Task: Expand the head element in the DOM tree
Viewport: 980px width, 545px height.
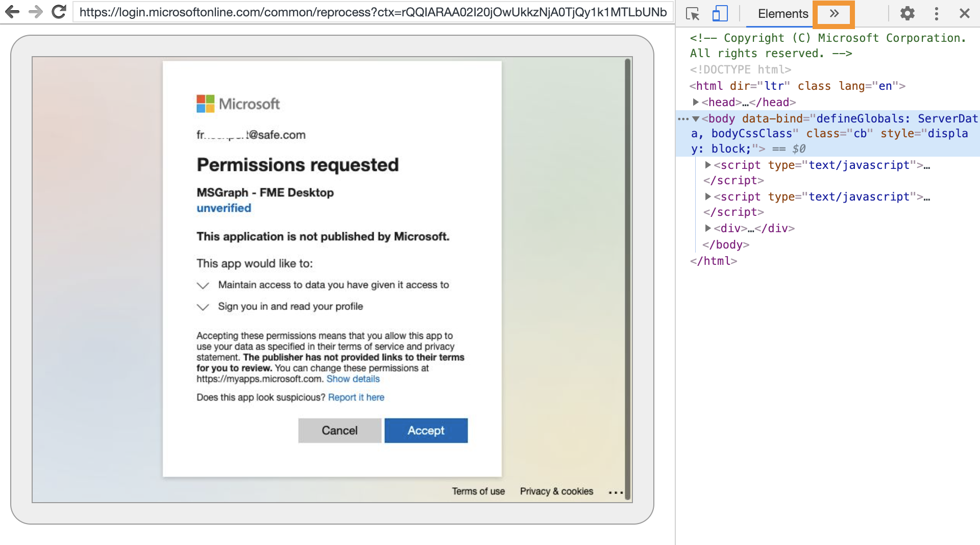Action: tap(696, 102)
